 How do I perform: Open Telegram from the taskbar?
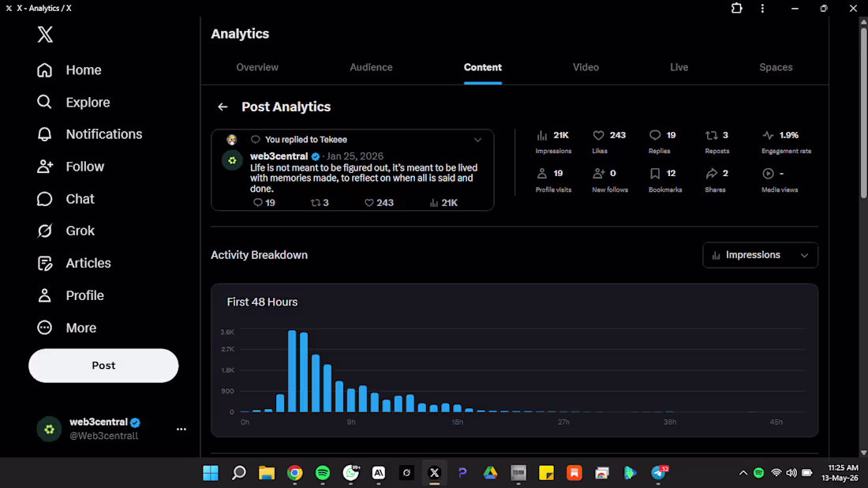click(x=659, y=472)
